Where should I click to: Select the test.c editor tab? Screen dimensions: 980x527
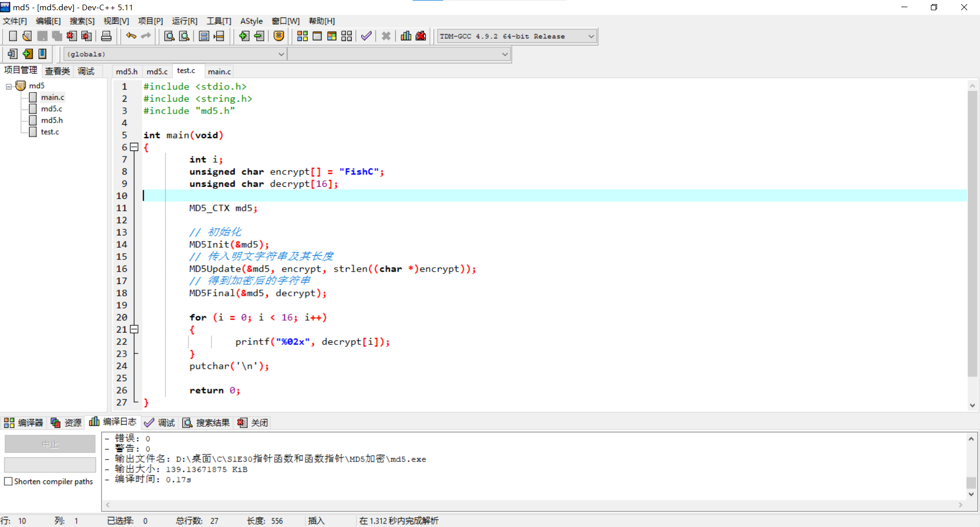186,71
